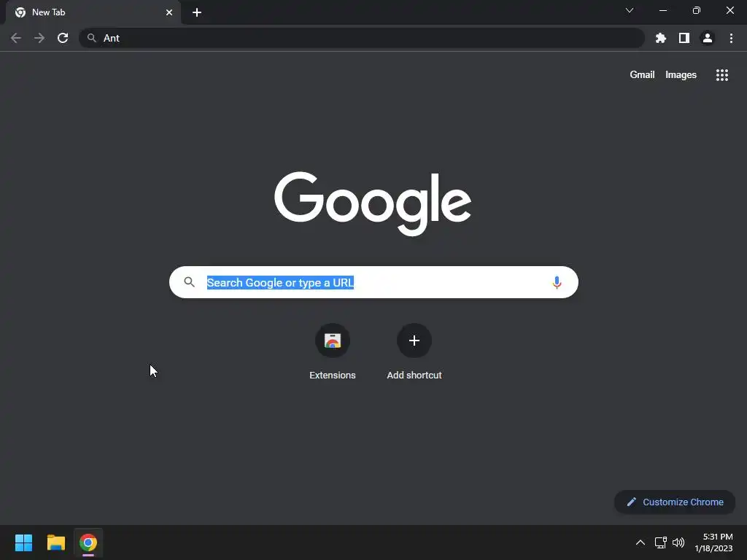Reload the current page
The width and height of the screenshot is (747, 560).
63,38
